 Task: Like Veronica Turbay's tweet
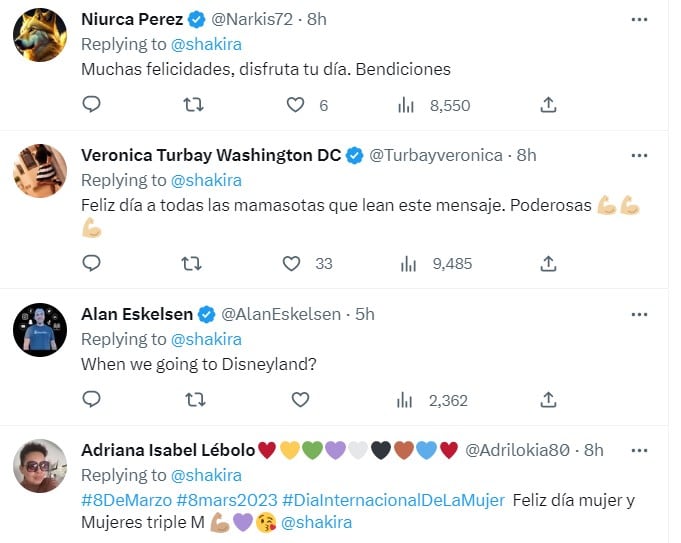point(291,263)
